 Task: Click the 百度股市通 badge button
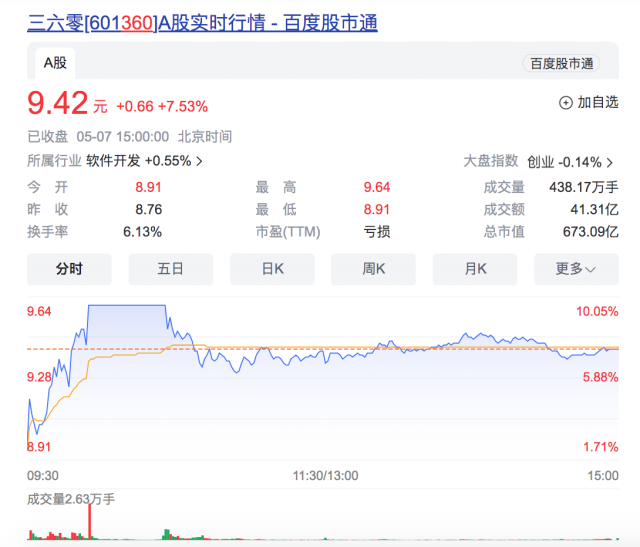[561, 64]
